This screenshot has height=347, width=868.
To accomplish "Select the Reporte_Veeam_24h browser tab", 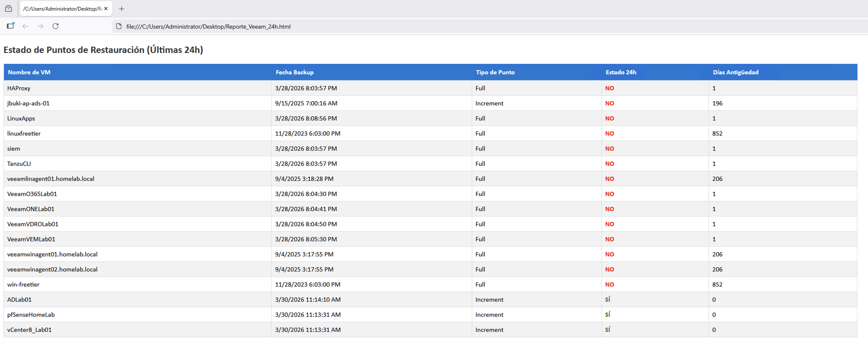I will pos(62,9).
